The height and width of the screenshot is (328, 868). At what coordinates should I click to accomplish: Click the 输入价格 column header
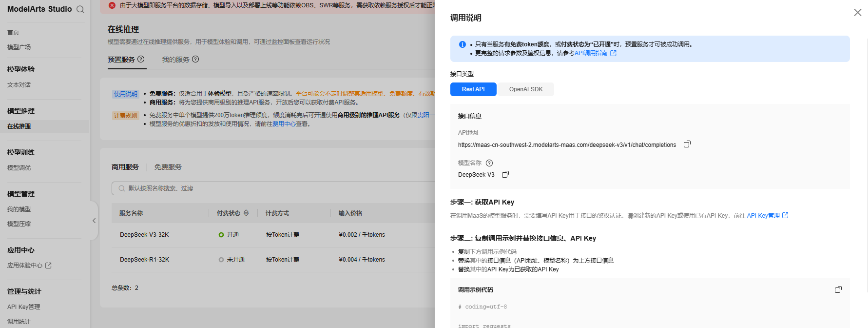tap(350, 213)
